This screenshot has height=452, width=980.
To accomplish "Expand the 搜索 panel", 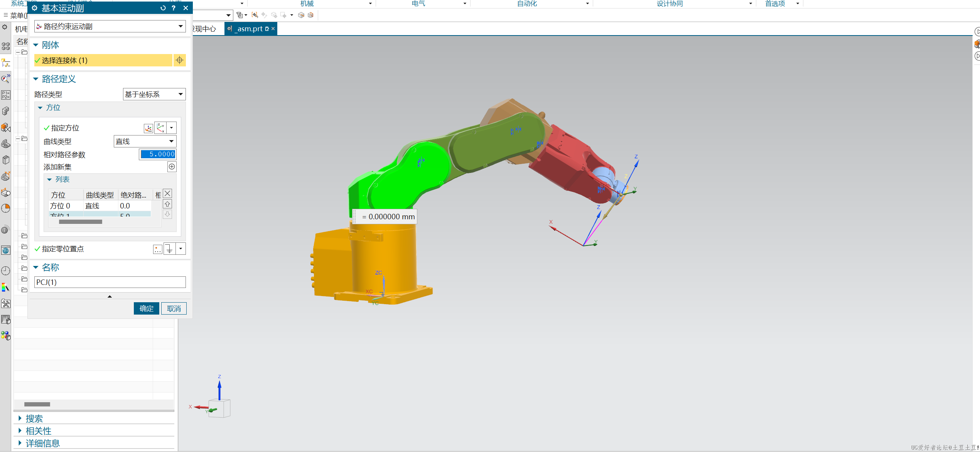I will point(20,418).
